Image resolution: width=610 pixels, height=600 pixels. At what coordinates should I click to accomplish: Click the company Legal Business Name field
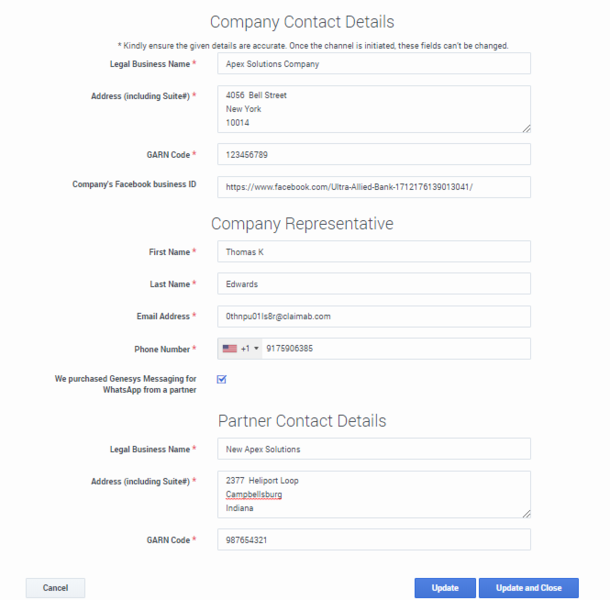(x=374, y=64)
